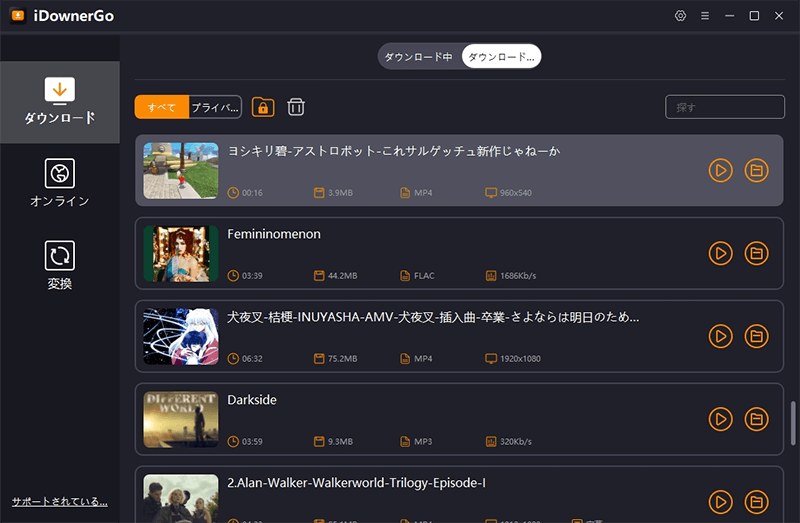The image size is (800, 523).
Task: Play the Femininomenon track
Action: pos(720,253)
